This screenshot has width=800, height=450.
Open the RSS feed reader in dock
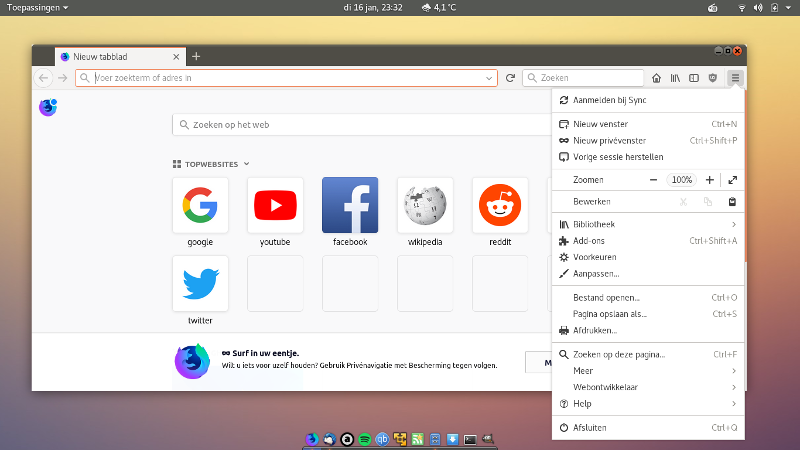pos(417,439)
